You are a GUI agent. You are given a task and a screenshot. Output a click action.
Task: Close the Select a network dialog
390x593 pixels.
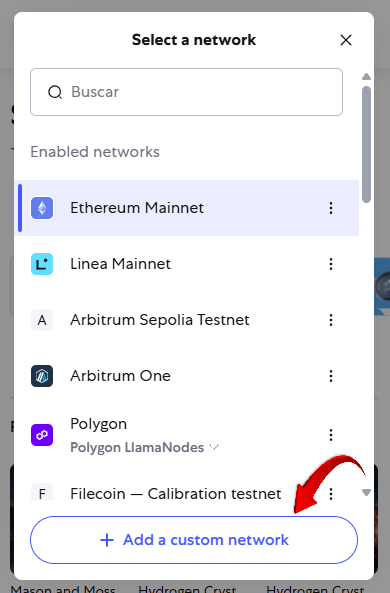click(346, 40)
